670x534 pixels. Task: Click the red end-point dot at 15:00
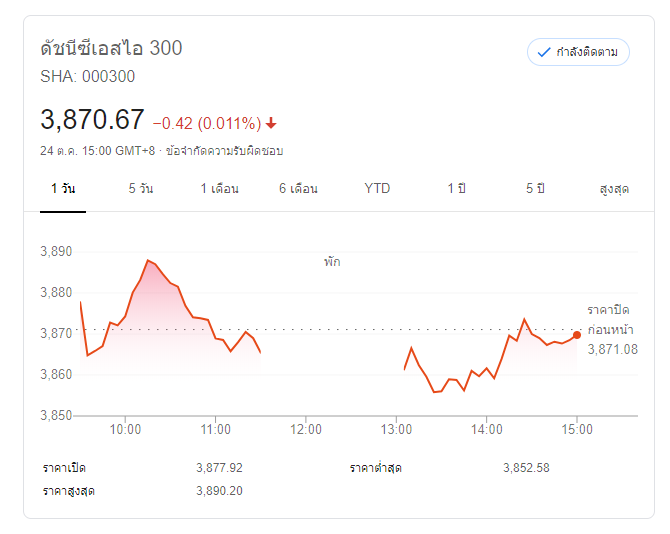[x=577, y=335]
